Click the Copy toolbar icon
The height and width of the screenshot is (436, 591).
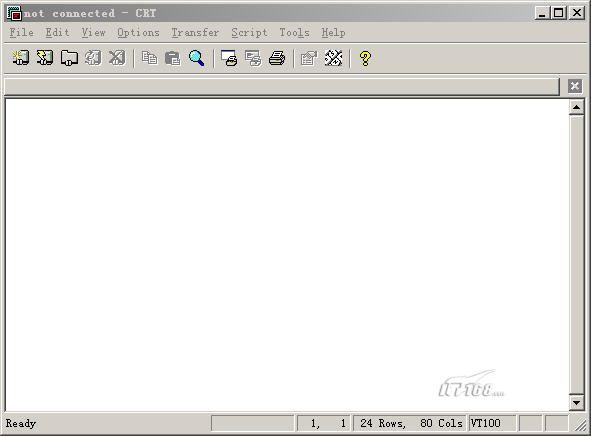pos(149,58)
